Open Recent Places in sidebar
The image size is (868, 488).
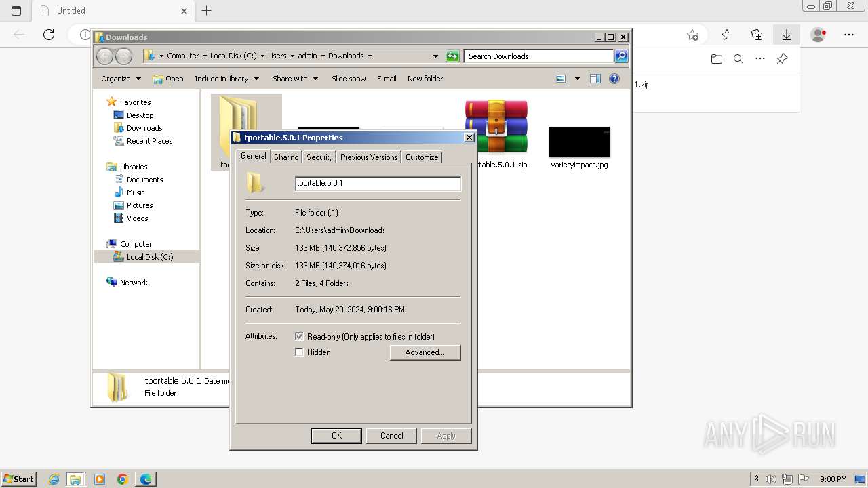click(149, 141)
